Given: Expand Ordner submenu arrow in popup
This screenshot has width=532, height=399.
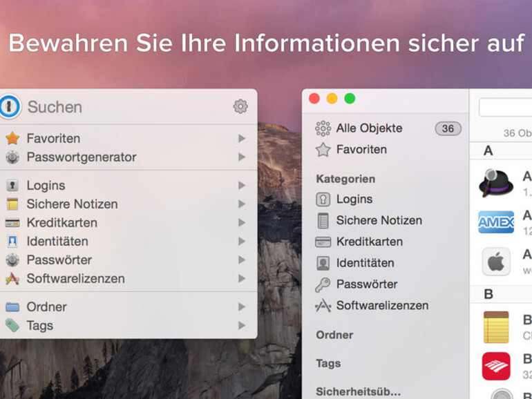Looking at the screenshot, I should click(x=242, y=306).
